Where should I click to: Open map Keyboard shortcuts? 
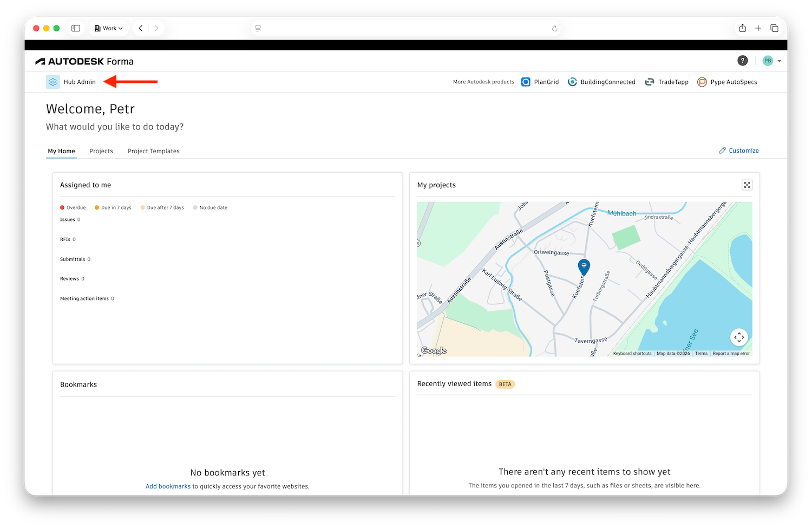tap(632, 354)
